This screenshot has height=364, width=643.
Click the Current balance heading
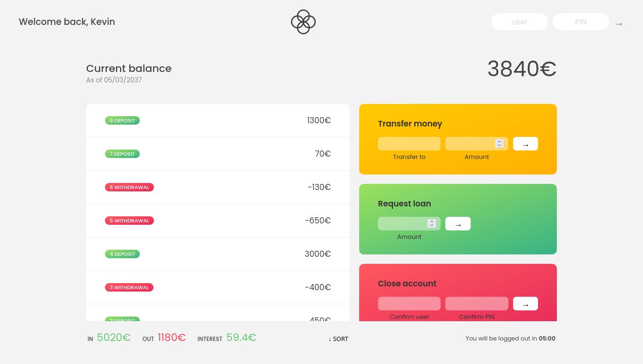[x=129, y=69]
